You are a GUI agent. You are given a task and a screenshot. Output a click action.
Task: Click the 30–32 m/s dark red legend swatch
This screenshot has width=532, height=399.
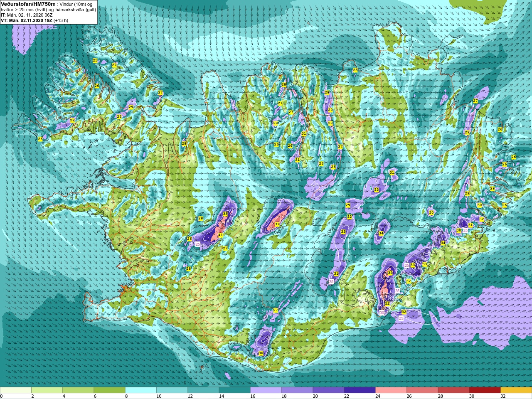pyautogui.click(x=485, y=390)
